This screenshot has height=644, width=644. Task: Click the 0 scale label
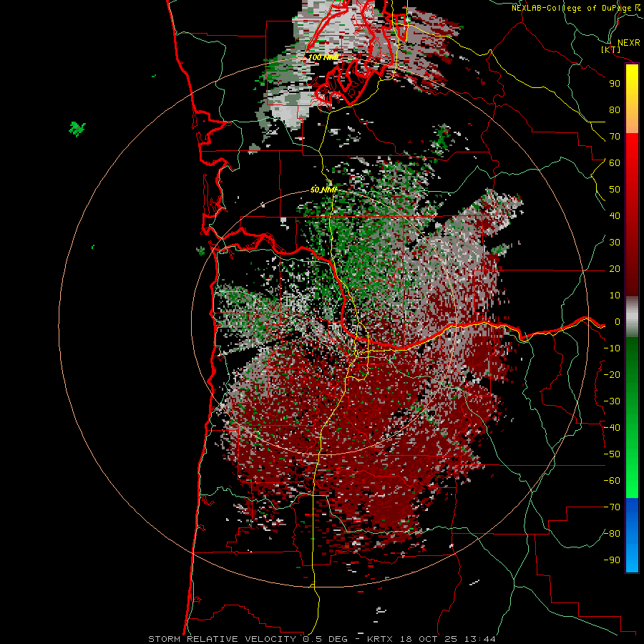[618, 321]
